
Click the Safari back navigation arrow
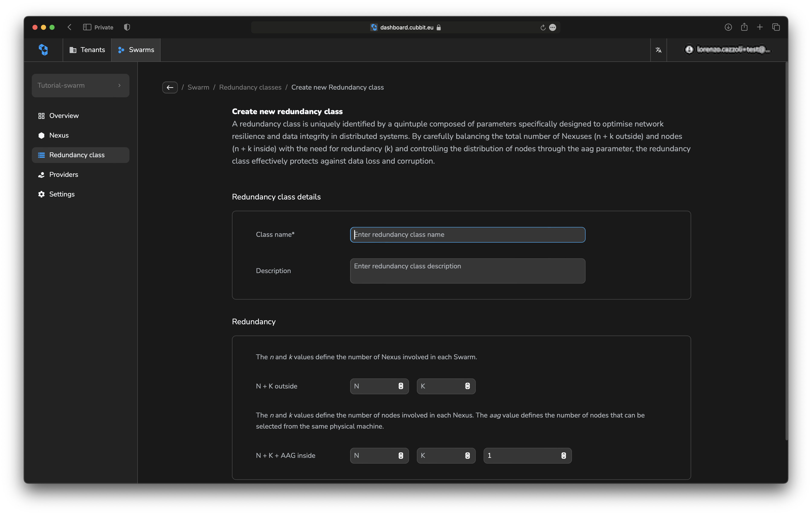[x=70, y=27]
